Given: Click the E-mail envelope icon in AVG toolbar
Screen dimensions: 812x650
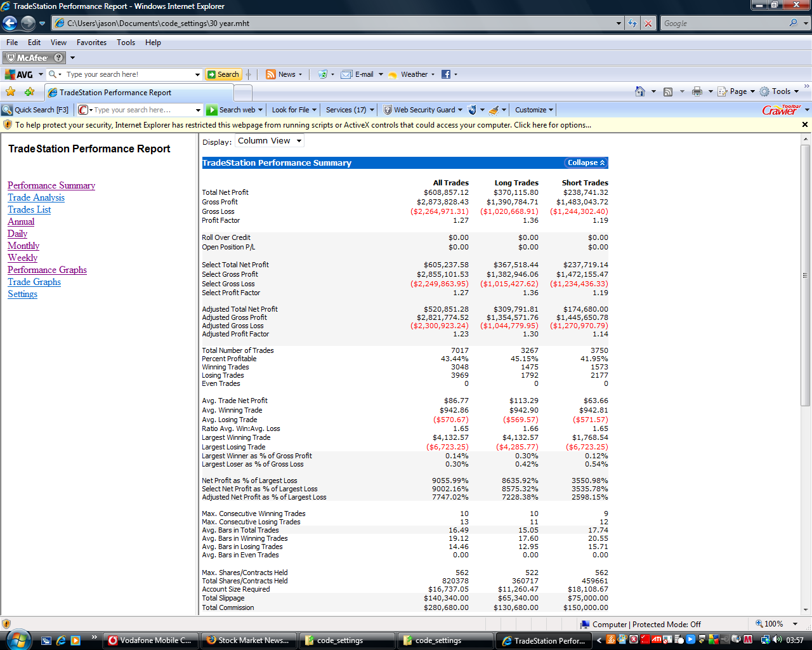Looking at the screenshot, I should [x=346, y=74].
